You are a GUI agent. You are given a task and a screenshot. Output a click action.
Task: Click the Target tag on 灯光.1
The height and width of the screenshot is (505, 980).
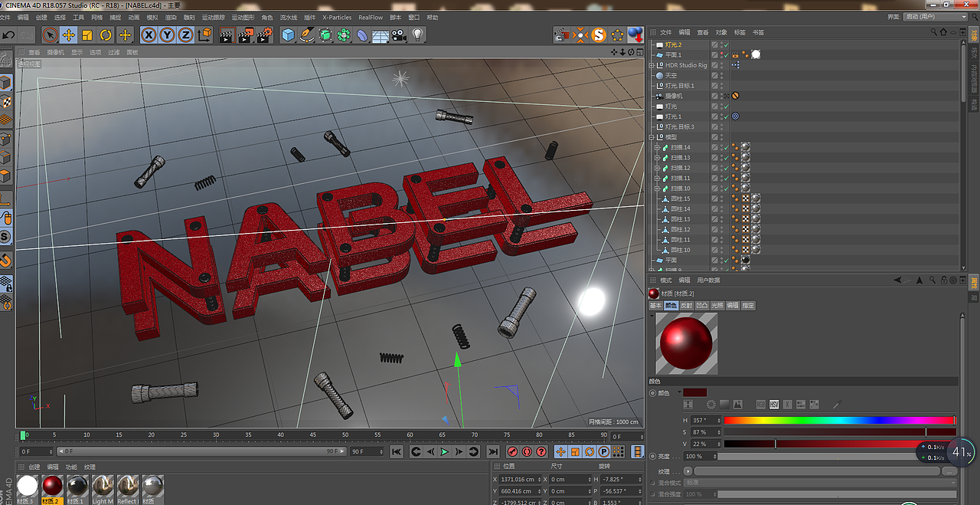[x=735, y=116]
